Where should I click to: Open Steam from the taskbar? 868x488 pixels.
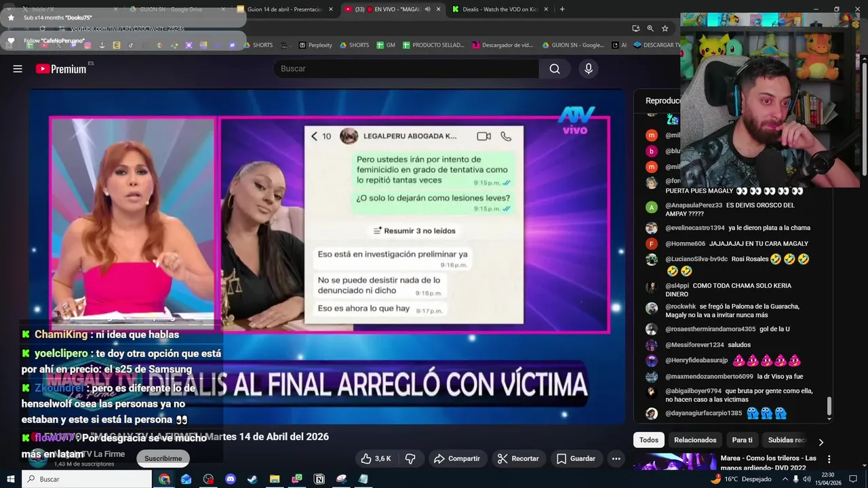coord(252,479)
